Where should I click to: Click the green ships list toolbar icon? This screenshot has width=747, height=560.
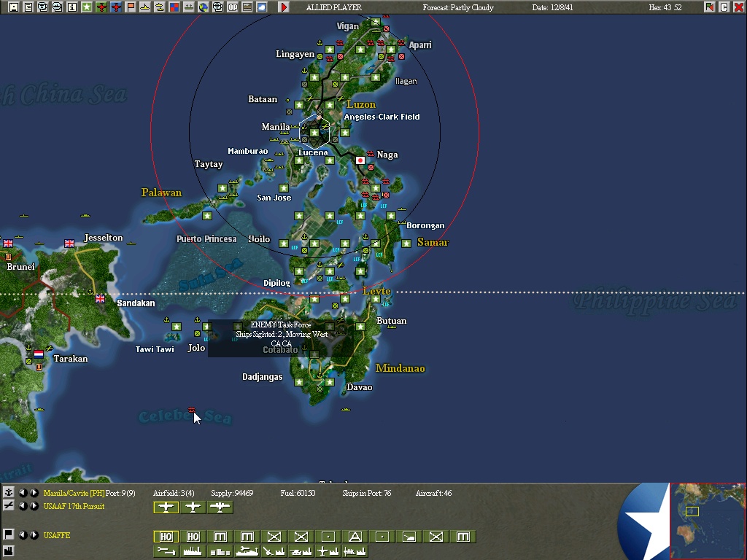point(189,7)
